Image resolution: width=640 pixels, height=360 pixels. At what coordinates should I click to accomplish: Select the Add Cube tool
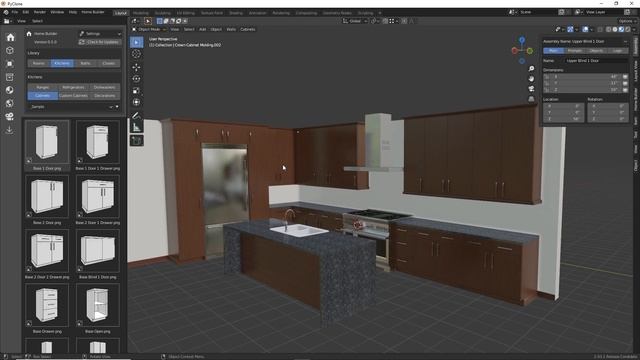tap(136, 140)
